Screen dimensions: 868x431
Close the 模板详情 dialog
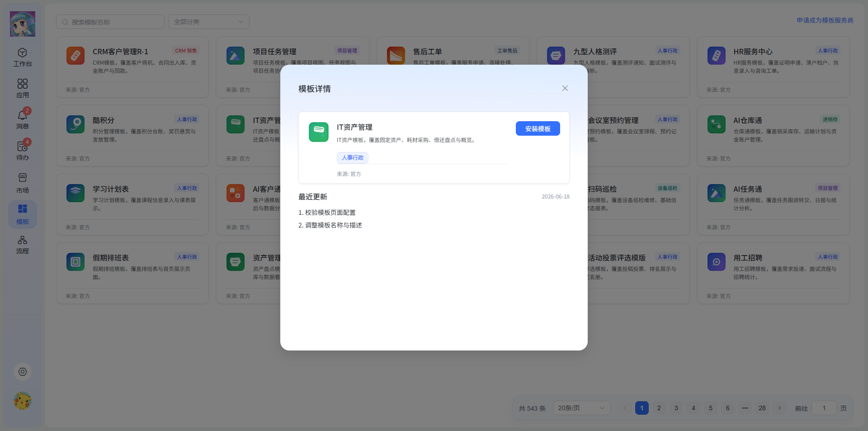565,88
